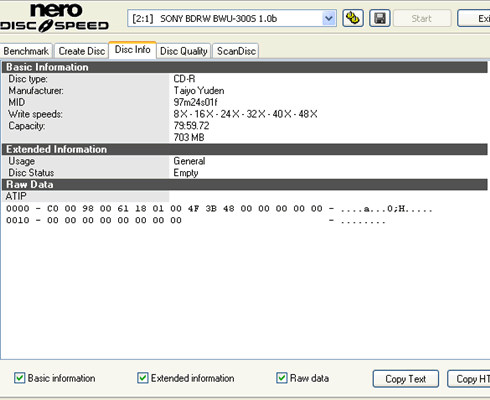Click the 0000 hex data row
The height and width of the screenshot is (400, 490).
(219, 209)
